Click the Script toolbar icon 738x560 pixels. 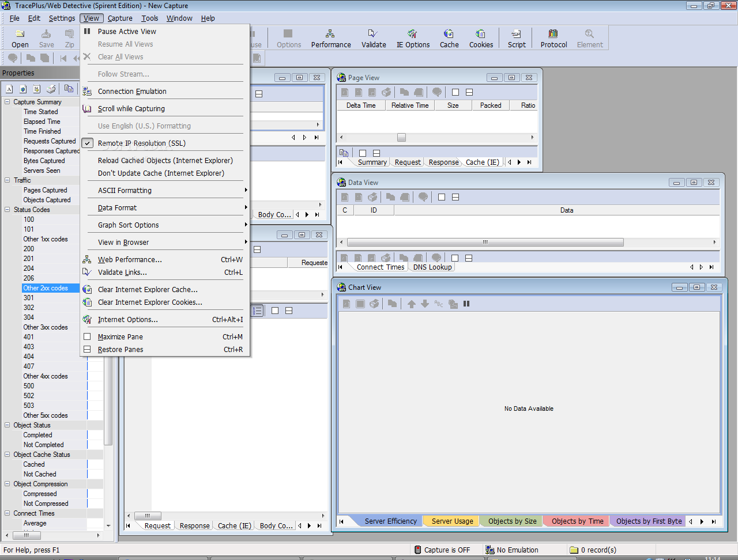517,38
